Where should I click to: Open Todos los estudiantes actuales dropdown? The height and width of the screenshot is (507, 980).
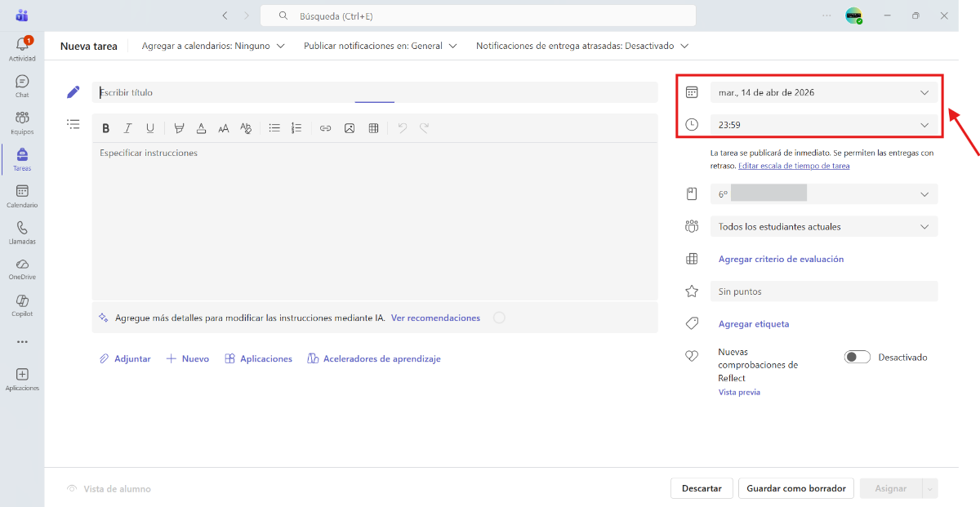point(824,227)
